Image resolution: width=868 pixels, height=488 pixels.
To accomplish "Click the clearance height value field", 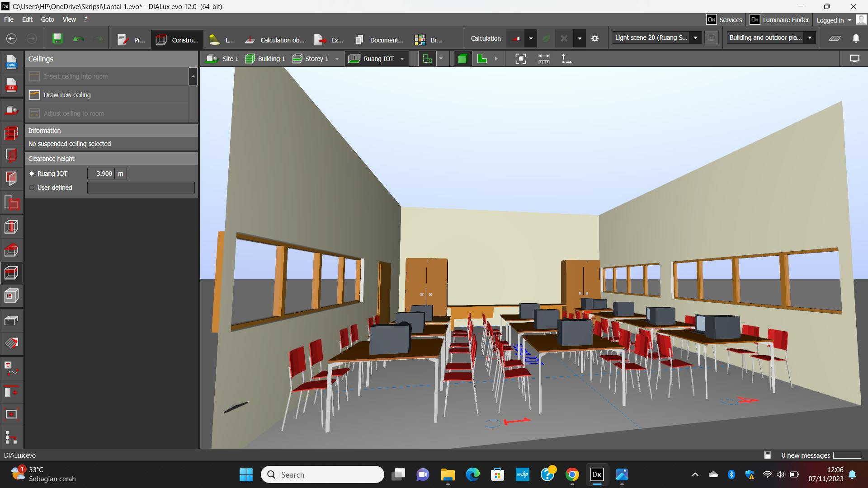I will point(101,174).
